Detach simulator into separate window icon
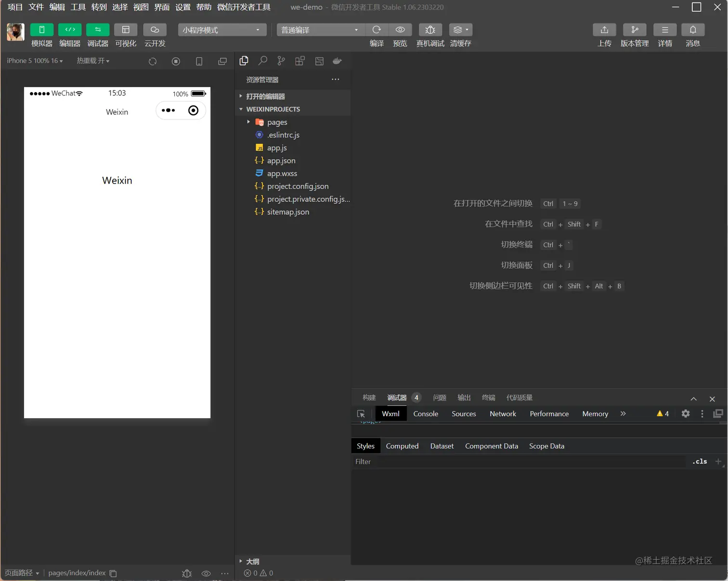Viewport: 728px width, 581px height. 222,61
